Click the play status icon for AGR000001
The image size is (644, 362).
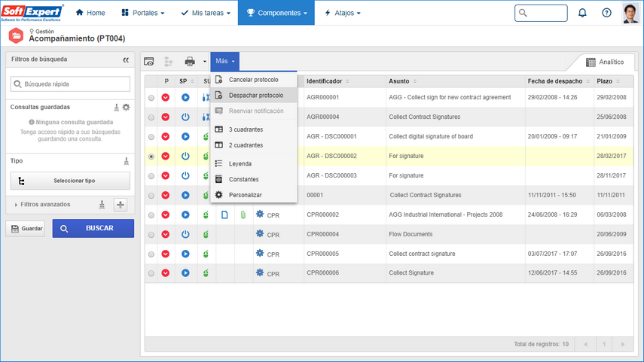(x=185, y=97)
